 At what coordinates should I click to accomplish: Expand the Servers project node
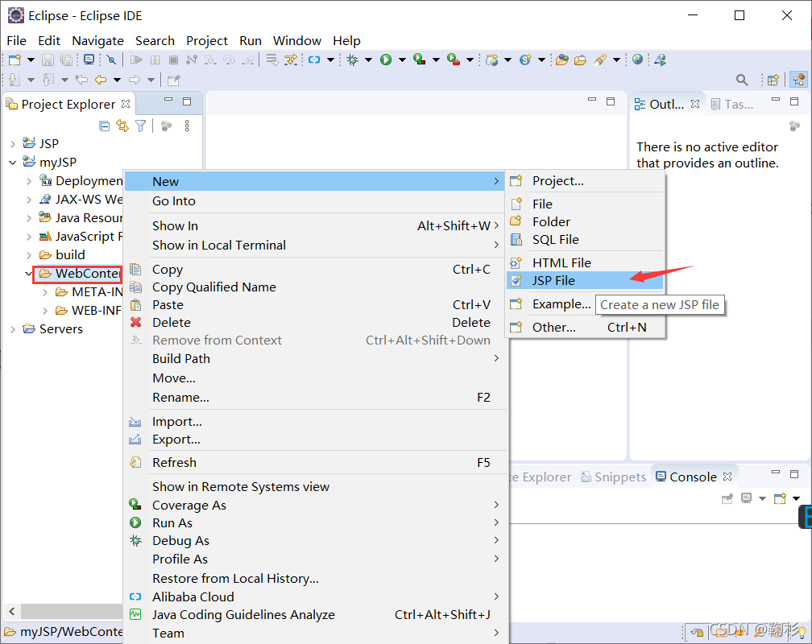tap(12, 329)
